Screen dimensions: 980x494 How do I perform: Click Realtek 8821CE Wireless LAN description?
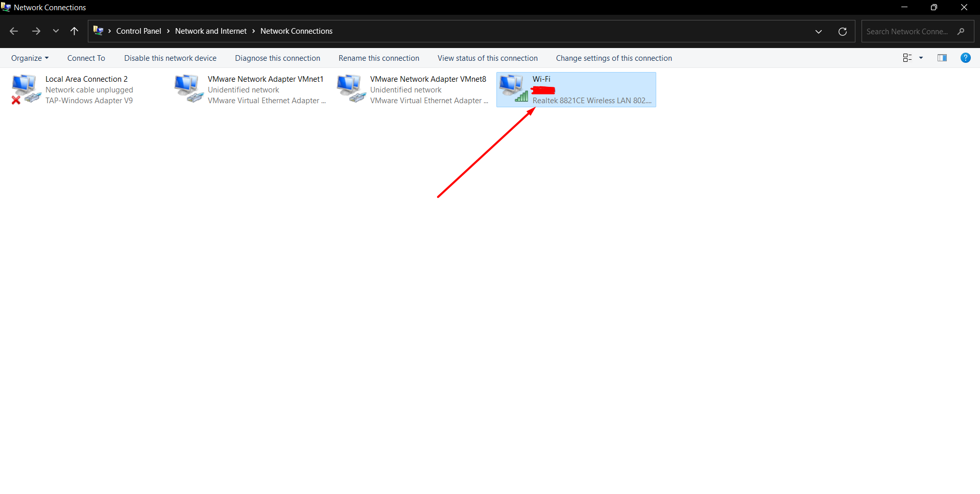coord(592,101)
